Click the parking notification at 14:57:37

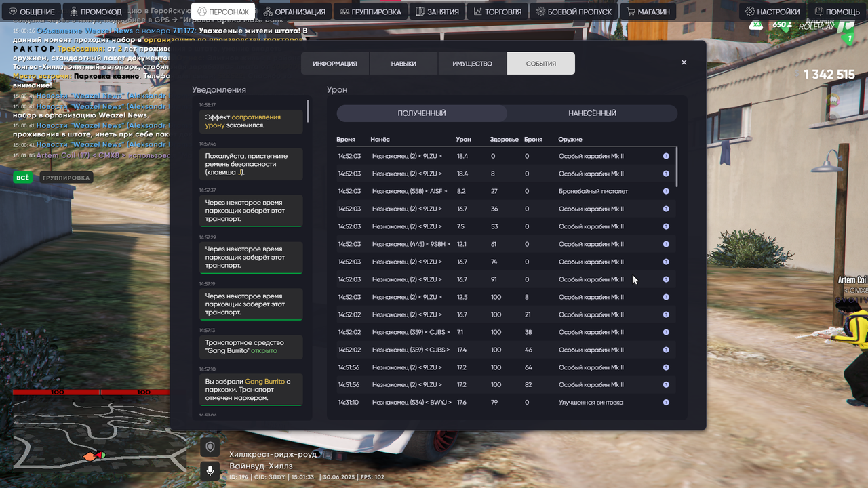[x=251, y=211]
